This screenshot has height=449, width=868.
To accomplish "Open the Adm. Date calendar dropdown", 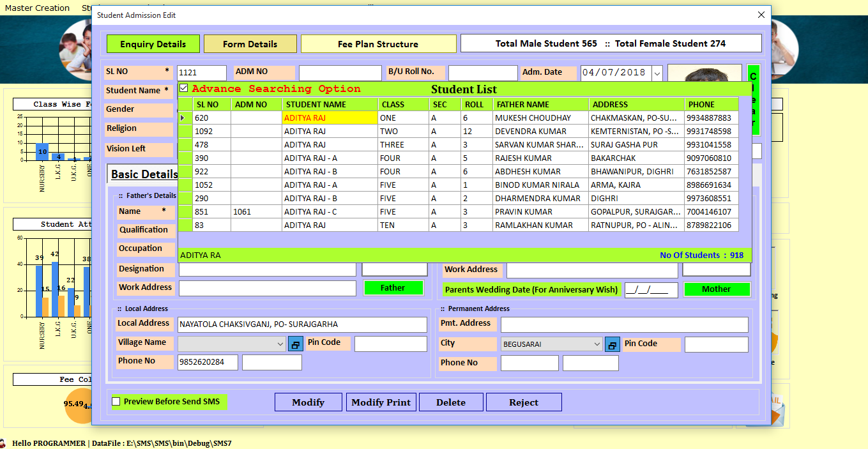I will point(657,73).
